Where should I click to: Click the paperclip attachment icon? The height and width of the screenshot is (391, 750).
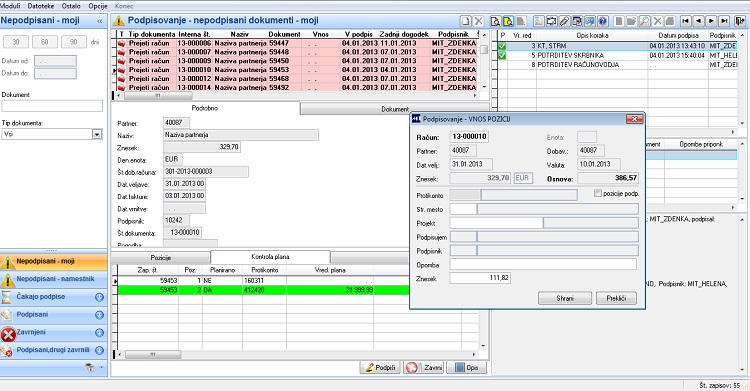(564, 21)
